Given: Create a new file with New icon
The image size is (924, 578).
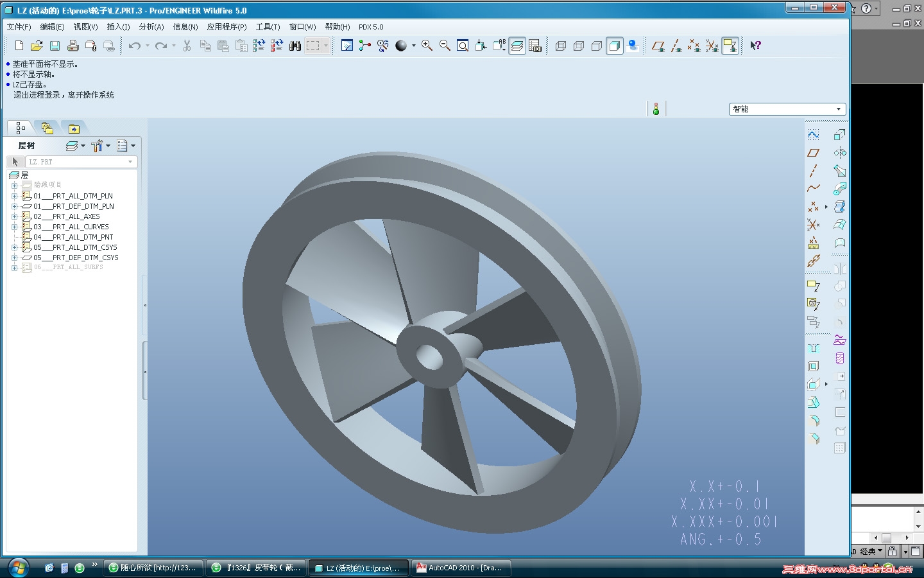Looking at the screenshot, I should 19,46.
